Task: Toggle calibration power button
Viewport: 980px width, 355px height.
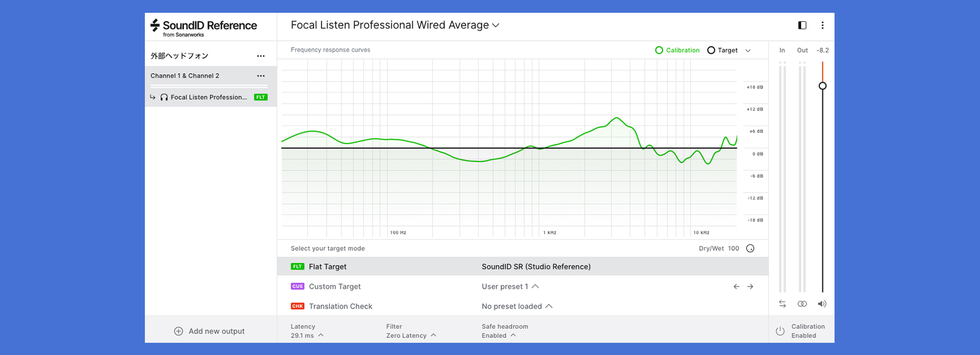Action: (780, 331)
